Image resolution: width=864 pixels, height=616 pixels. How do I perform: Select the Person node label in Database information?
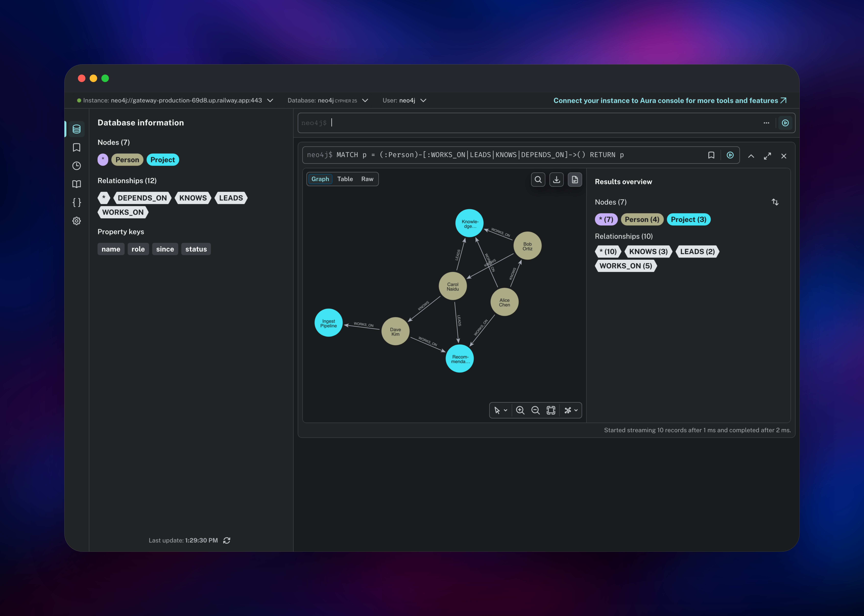pyautogui.click(x=127, y=160)
